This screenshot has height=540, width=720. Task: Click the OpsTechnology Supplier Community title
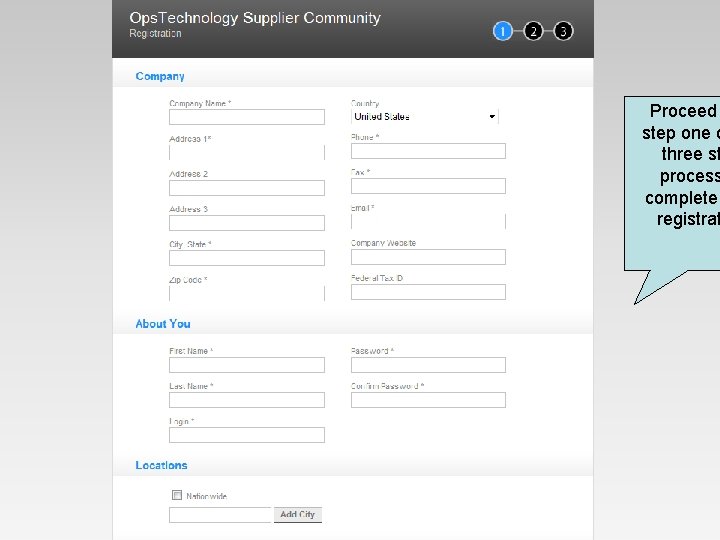pos(255,18)
